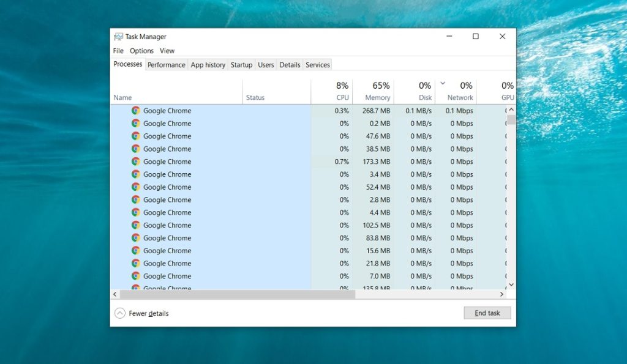This screenshot has height=364, width=627.
Task: Select the Startup tab
Action: point(241,64)
